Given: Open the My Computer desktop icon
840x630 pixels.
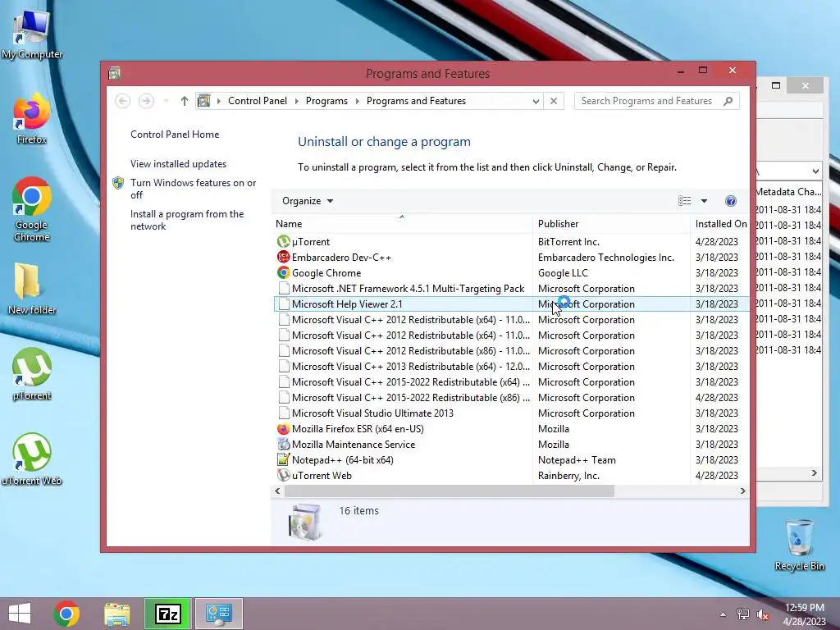Looking at the screenshot, I should [x=32, y=34].
